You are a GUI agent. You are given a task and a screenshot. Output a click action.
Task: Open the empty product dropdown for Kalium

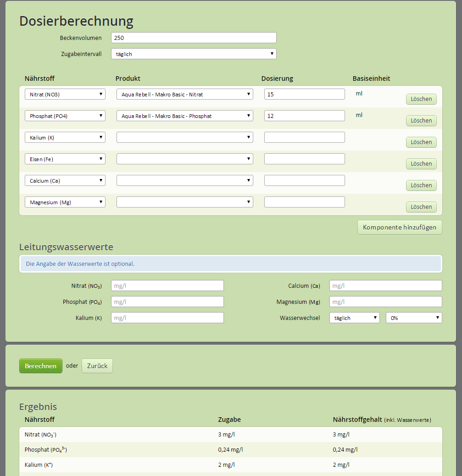tap(184, 137)
